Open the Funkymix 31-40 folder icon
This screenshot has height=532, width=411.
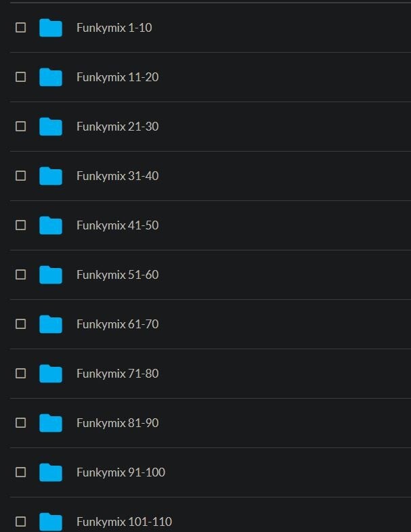click(x=51, y=176)
